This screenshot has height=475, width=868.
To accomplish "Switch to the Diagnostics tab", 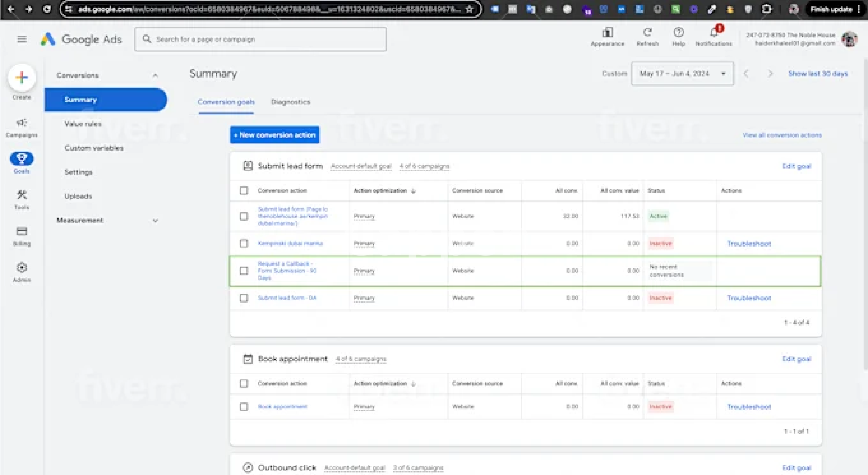I will (x=291, y=102).
